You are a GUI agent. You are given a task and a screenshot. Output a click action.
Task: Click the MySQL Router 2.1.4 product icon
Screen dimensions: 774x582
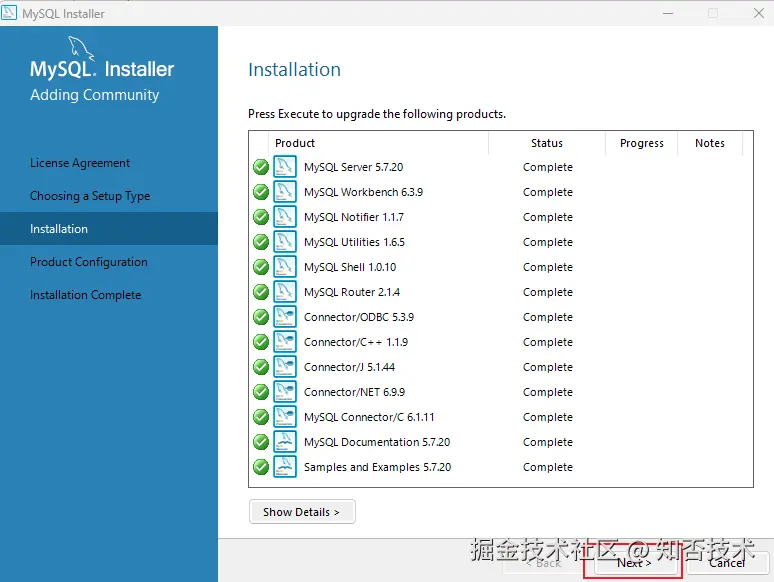pyautogui.click(x=285, y=292)
